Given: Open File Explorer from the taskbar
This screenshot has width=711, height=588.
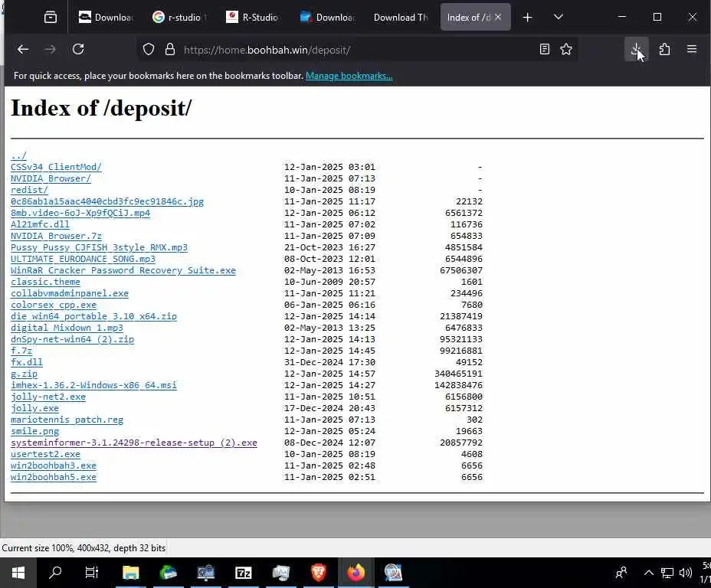Looking at the screenshot, I should 130,573.
